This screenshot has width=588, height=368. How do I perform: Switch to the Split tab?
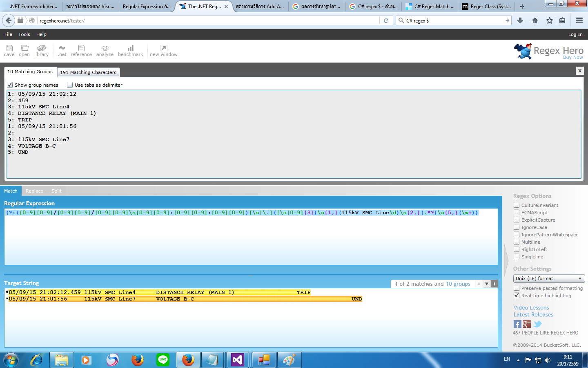pyautogui.click(x=56, y=191)
